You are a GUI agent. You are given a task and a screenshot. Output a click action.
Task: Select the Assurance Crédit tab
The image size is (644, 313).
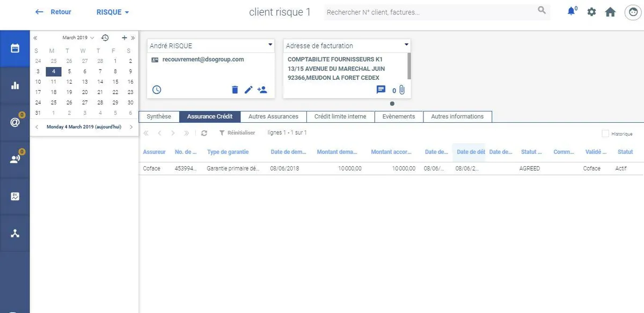click(210, 116)
